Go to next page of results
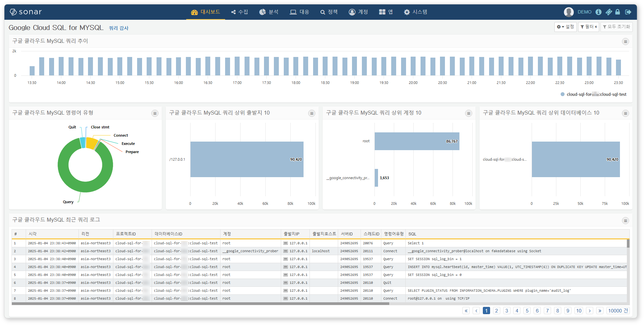The height and width of the screenshot is (325, 644). 590,311
